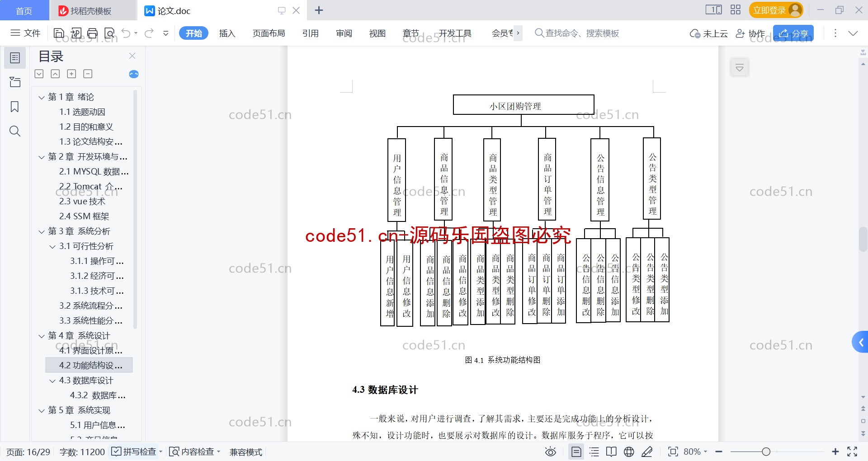The image size is (868, 461).
Task: Select the 插入 ribbon tab
Action: [x=227, y=33]
